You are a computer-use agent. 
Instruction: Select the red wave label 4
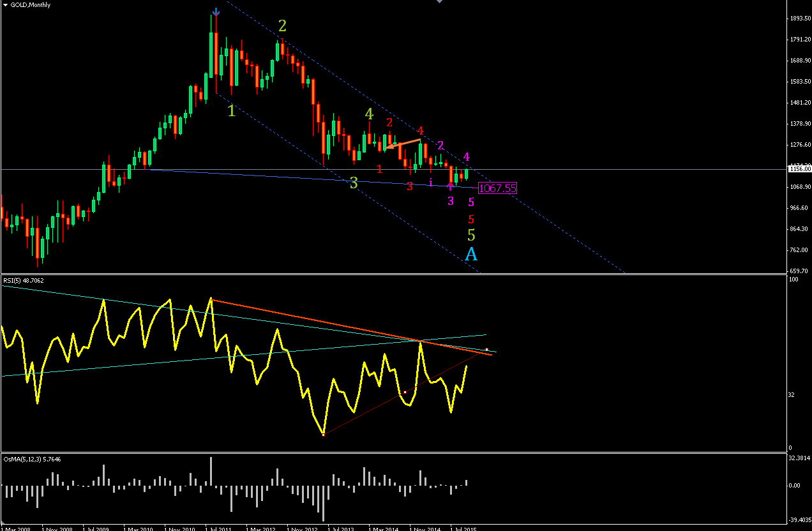[420, 131]
